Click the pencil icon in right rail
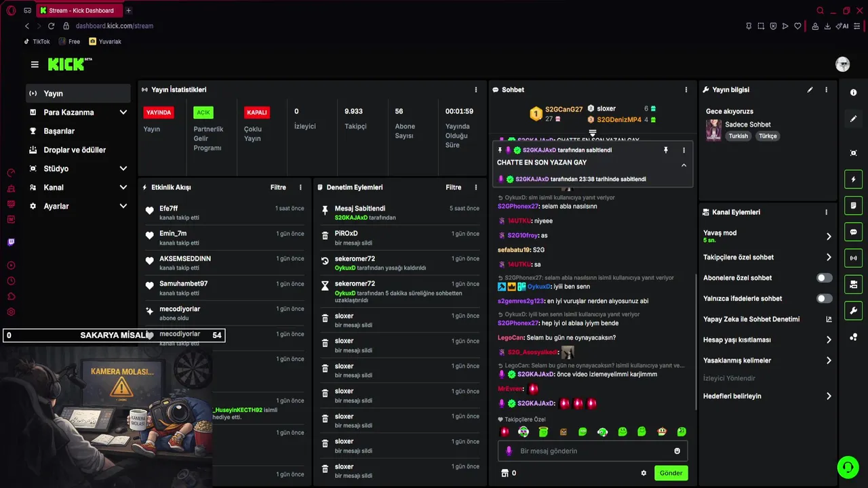Screen dimensions: 868x488 (853, 119)
